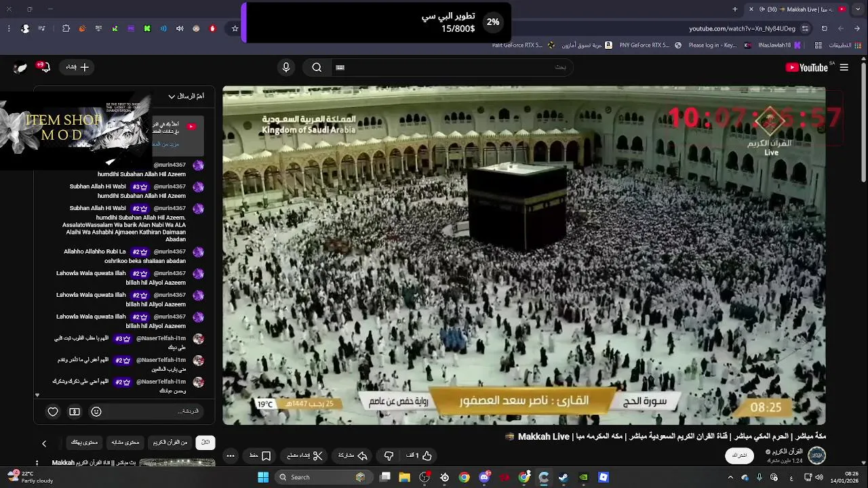Open the 'PNY GeForce RTX 5...' bookmark
This screenshot has width=868, height=488.
pyautogui.click(x=650, y=45)
